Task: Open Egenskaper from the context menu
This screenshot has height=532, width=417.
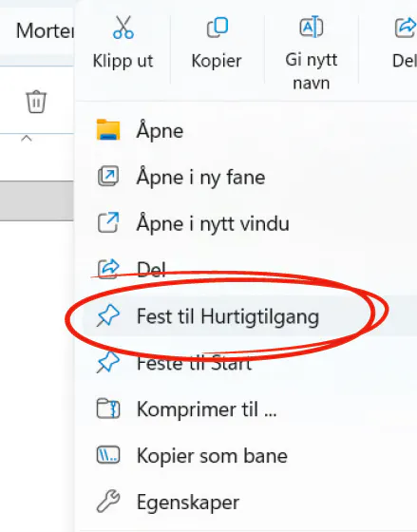Action: (x=188, y=502)
